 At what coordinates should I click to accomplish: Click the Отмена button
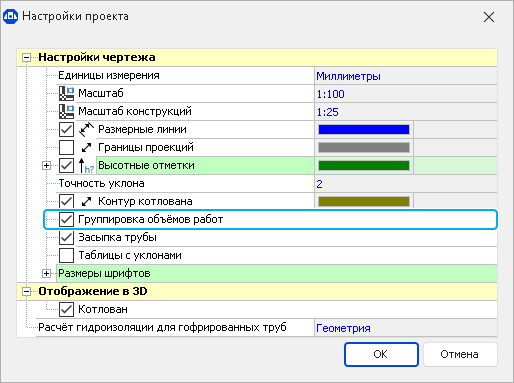pyautogui.click(x=460, y=354)
